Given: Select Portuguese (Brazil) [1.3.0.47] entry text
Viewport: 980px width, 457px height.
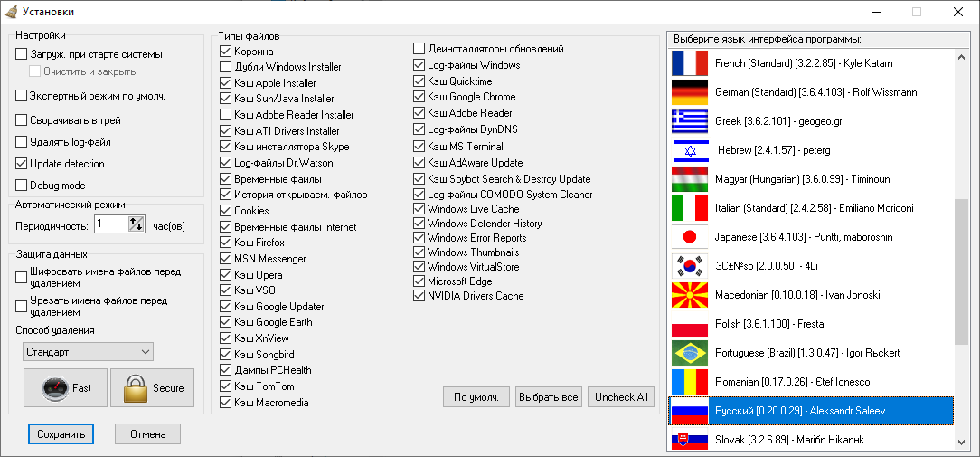Looking at the screenshot, I should (807, 352).
